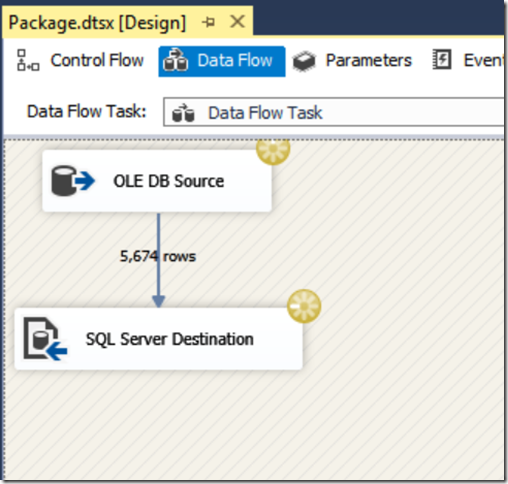Close the Package.dtsx design tab

[x=238, y=22]
